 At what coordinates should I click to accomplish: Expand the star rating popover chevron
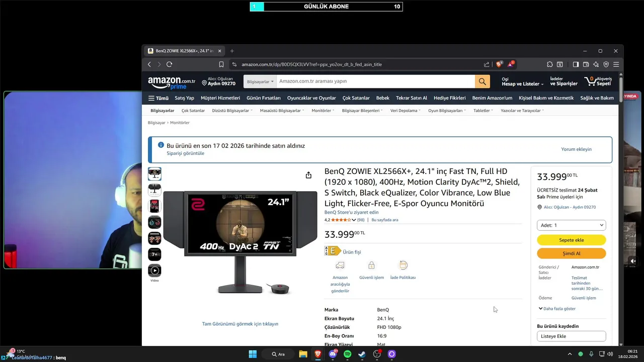(x=354, y=220)
